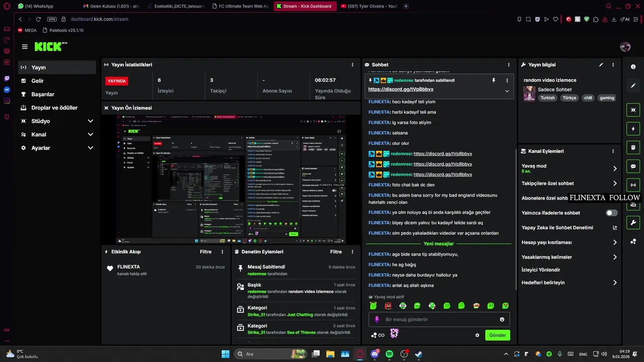Toggle the broadcast signal widget
The height and width of the screenshot is (362, 644).
[x=633, y=185]
